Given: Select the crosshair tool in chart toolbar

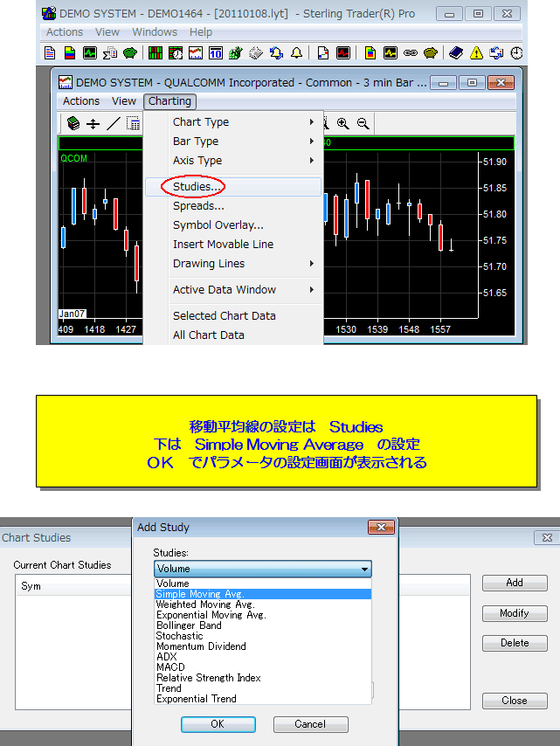Looking at the screenshot, I should click(x=93, y=124).
